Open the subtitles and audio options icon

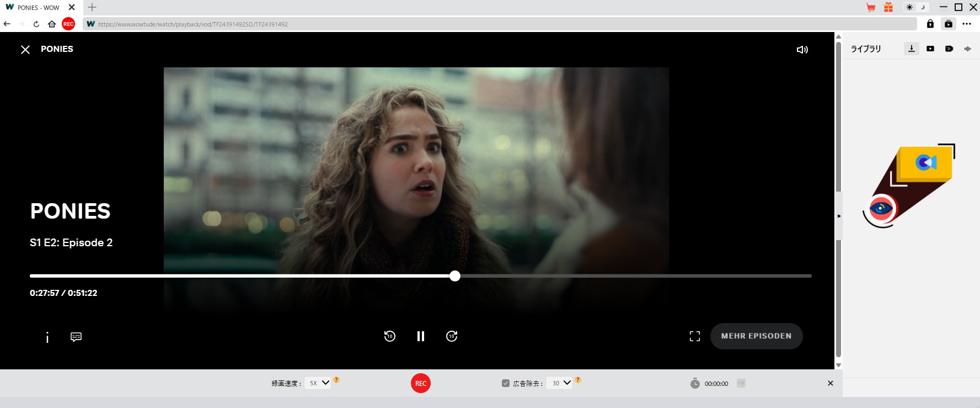coord(76,337)
